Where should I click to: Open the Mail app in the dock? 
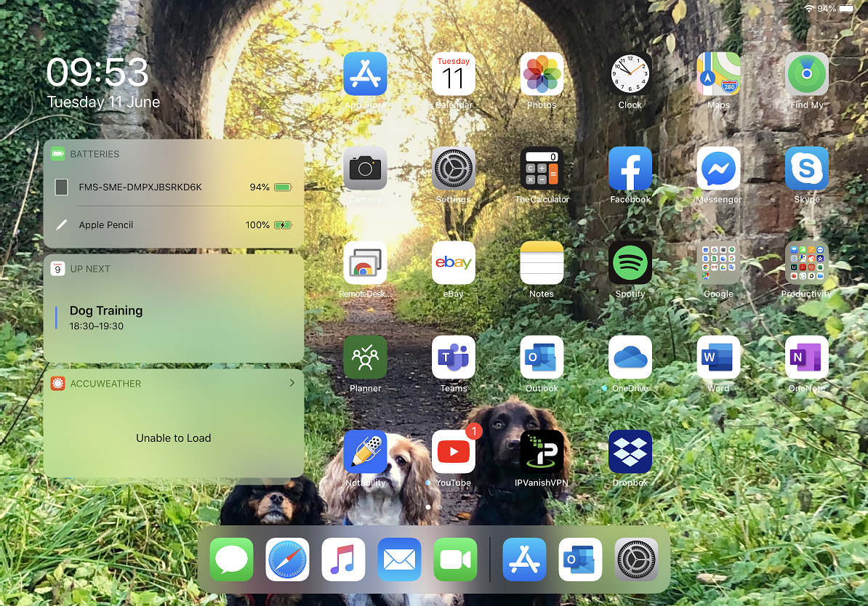coord(399,559)
